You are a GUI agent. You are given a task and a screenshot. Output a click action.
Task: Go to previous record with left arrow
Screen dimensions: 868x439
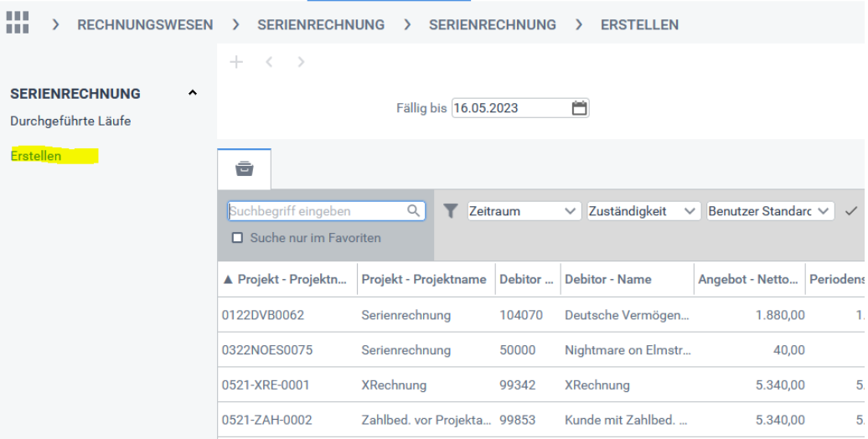269,62
